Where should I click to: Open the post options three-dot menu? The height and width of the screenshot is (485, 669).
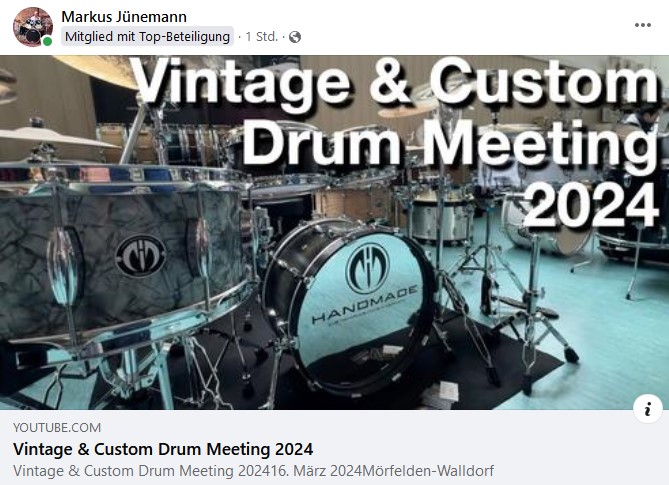643,25
